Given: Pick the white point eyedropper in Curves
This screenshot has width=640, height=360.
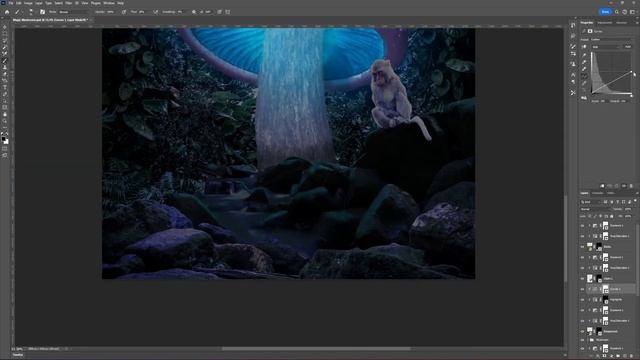Looking at the screenshot, I should pyautogui.click(x=584, y=68).
